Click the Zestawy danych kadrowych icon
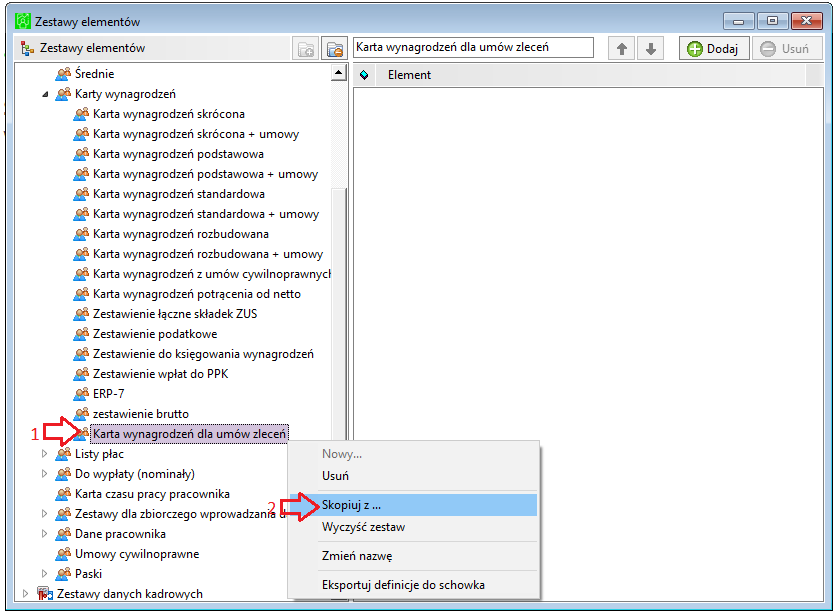 pyautogui.click(x=45, y=594)
